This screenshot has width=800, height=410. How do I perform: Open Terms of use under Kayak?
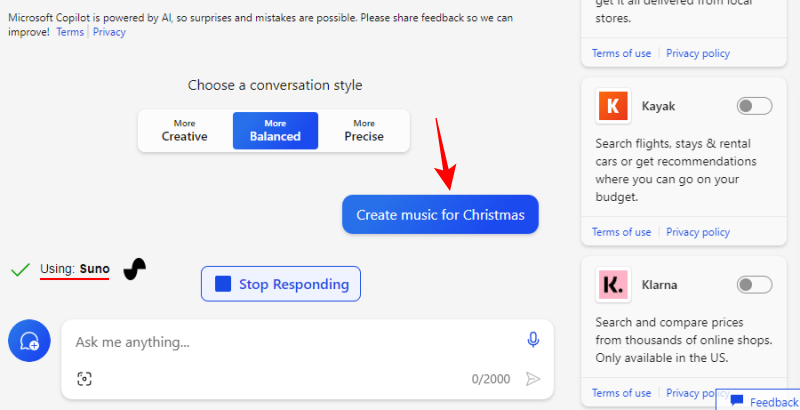621,232
